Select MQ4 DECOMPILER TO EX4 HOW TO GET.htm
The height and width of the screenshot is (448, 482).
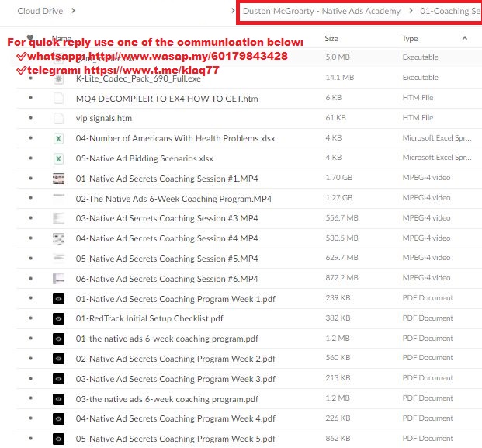(x=167, y=99)
